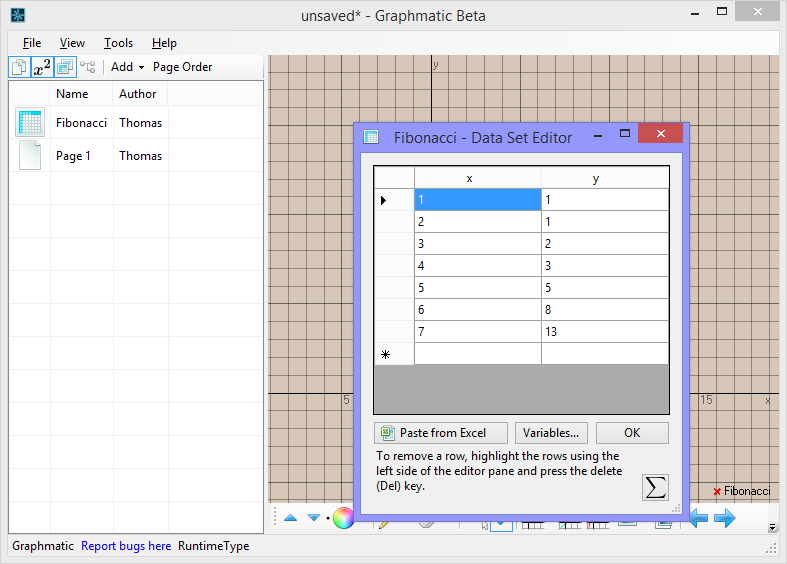Click the blue up triangle in bottom toolbar
Screen dimensions: 787x564
290,517
